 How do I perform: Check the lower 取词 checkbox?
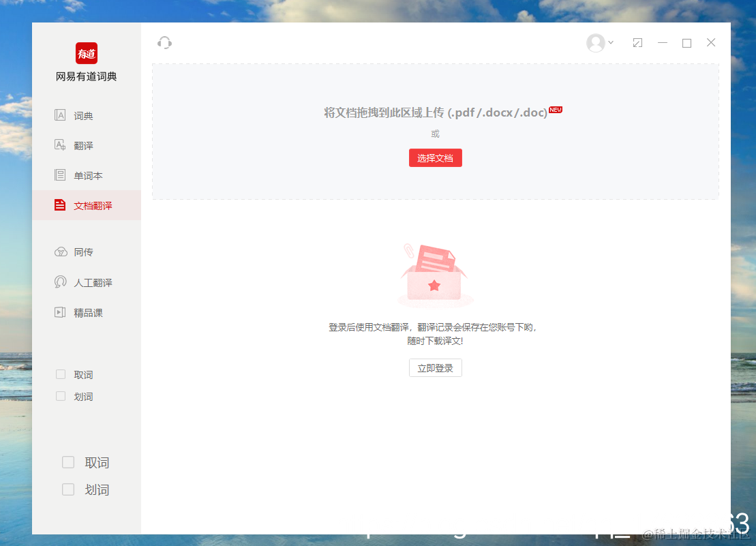click(x=68, y=461)
